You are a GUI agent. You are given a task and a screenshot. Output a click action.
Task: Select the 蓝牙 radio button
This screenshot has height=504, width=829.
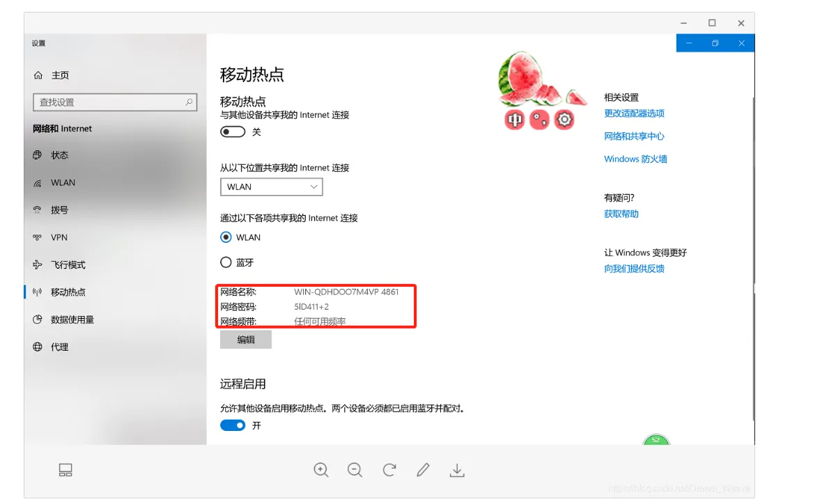coord(226,262)
